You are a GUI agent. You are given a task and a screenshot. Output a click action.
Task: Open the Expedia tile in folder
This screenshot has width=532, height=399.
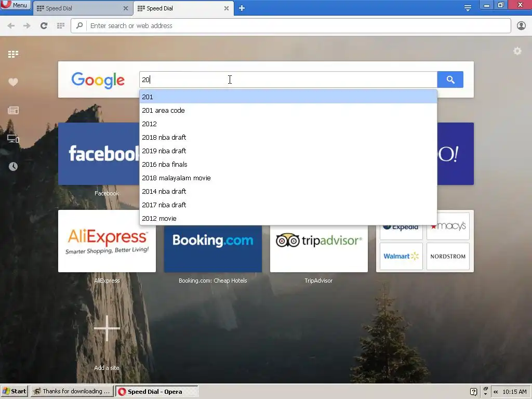(401, 232)
